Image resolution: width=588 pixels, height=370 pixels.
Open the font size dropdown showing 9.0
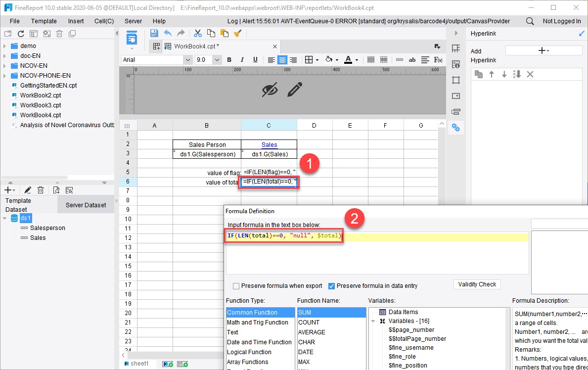click(x=217, y=59)
